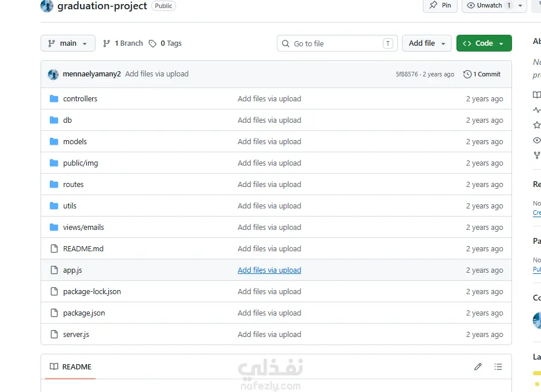Image resolution: width=541 pixels, height=392 pixels.
Task: Click the star icon in right sidebar
Action: point(537,125)
